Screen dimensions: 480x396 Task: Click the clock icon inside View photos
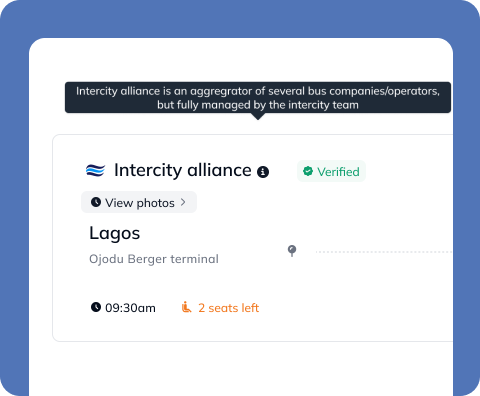(x=96, y=202)
